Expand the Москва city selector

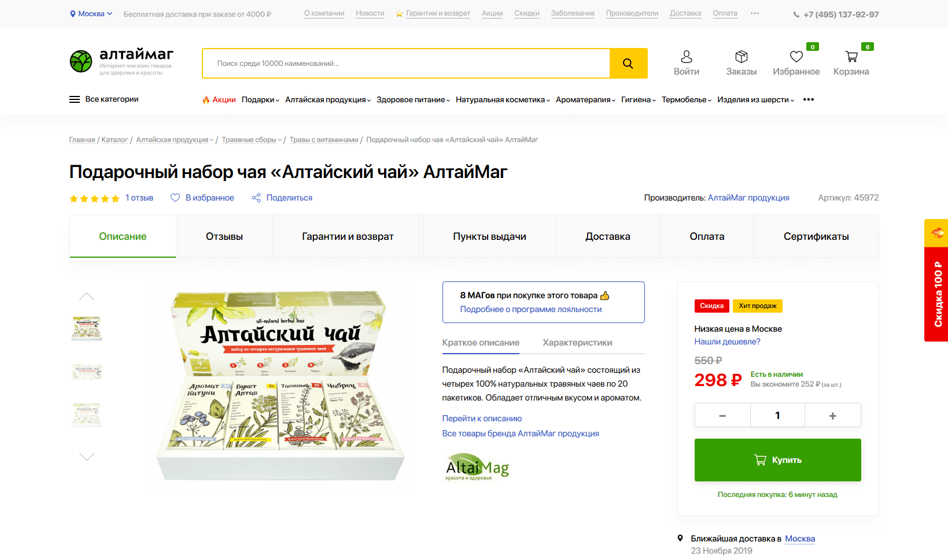click(x=91, y=14)
